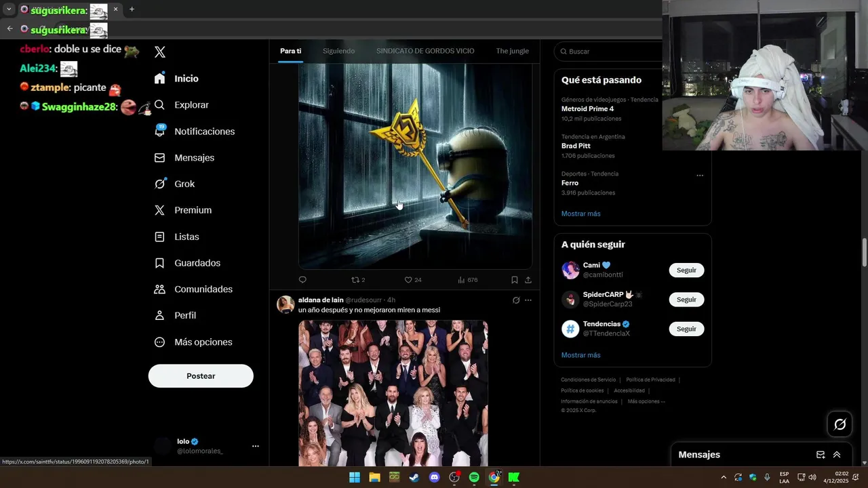Open more options on aldana de lain post
868x488 pixels.
(x=528, y=300)
